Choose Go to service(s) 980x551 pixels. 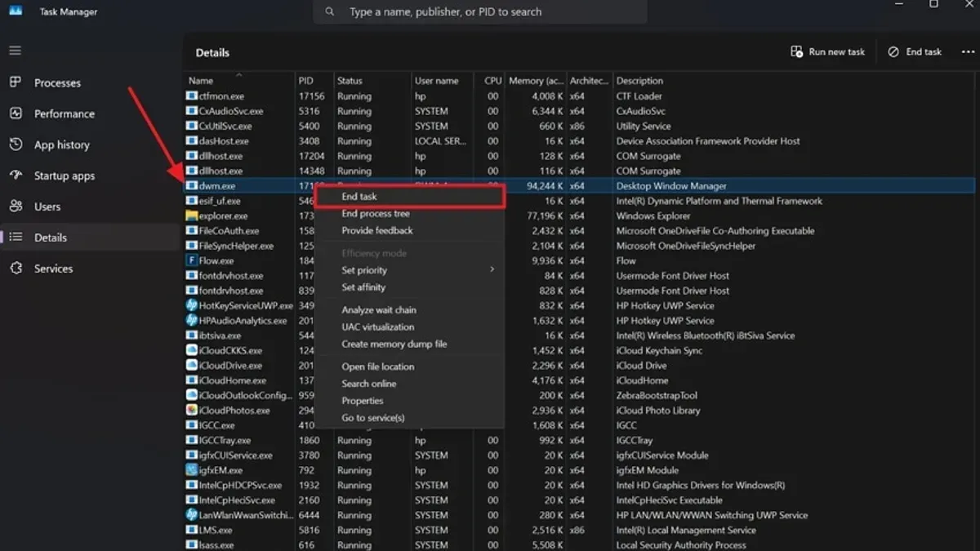point(410,418)
